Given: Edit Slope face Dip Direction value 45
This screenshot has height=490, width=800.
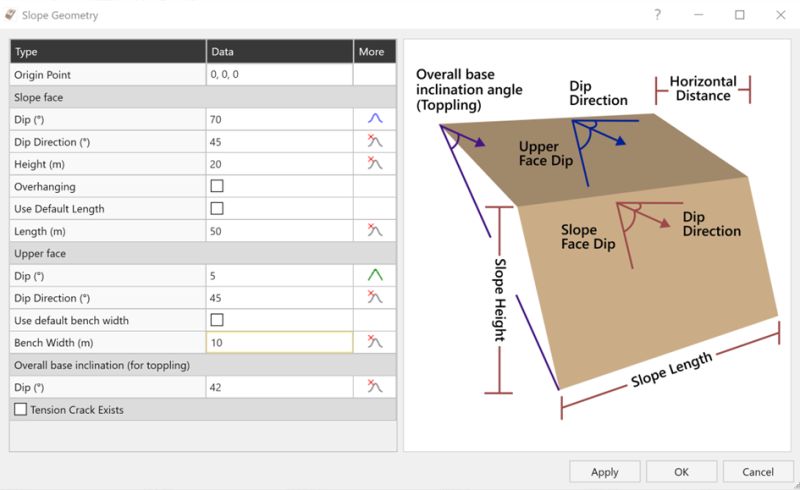Looking at the screenshot, I should 280,141.
